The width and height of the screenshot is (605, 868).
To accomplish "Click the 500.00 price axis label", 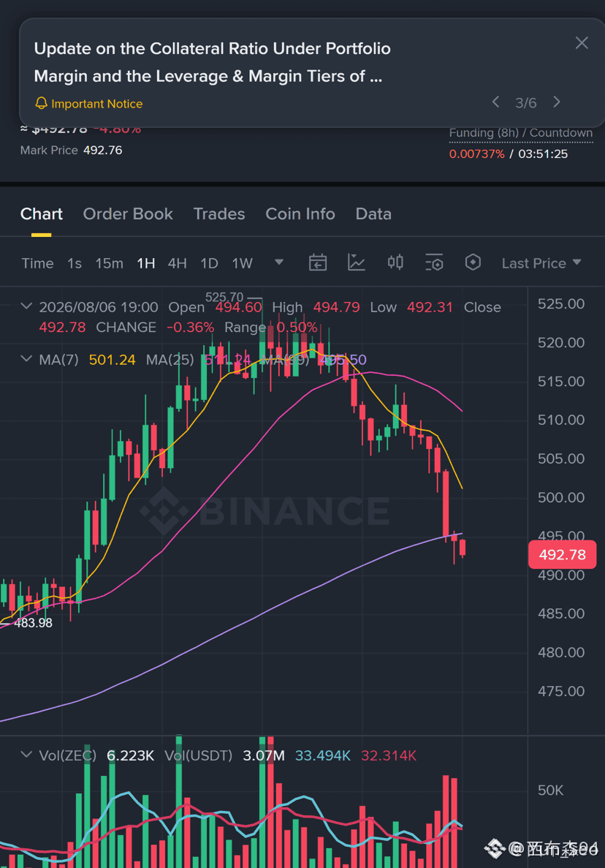I will tap(560, 497).
